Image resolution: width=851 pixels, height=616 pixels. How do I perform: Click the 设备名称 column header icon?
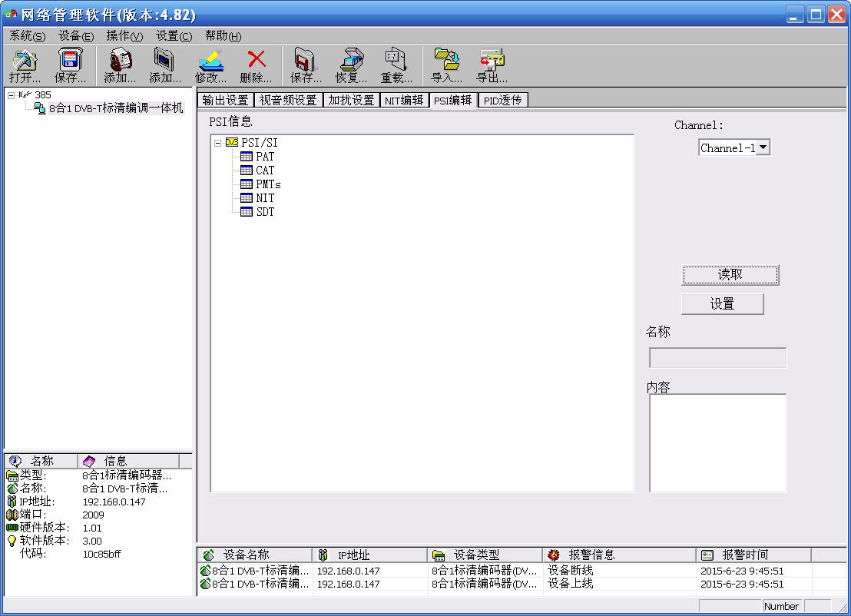(x=208, y=555)
